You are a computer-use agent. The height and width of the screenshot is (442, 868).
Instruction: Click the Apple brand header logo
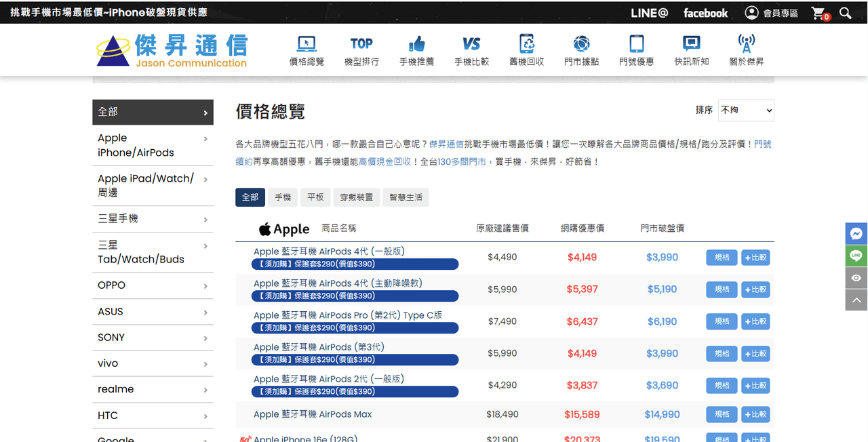[x=284, y=228]
